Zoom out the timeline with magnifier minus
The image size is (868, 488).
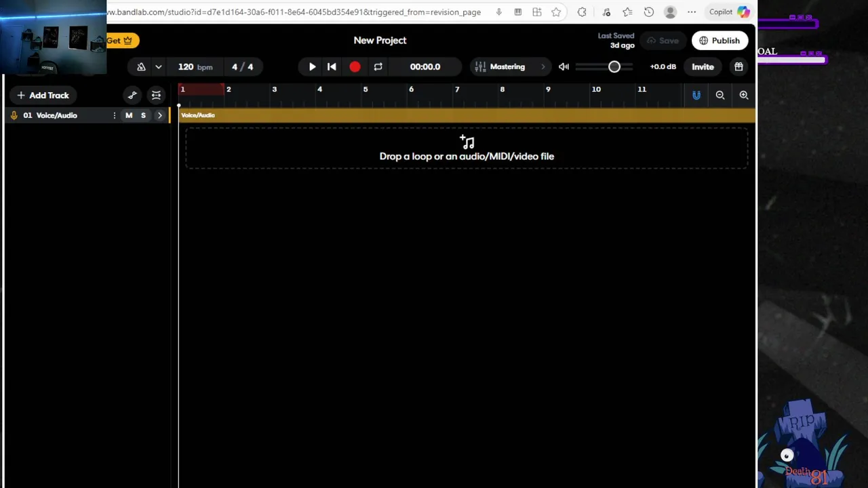click(x=720, y=96)
